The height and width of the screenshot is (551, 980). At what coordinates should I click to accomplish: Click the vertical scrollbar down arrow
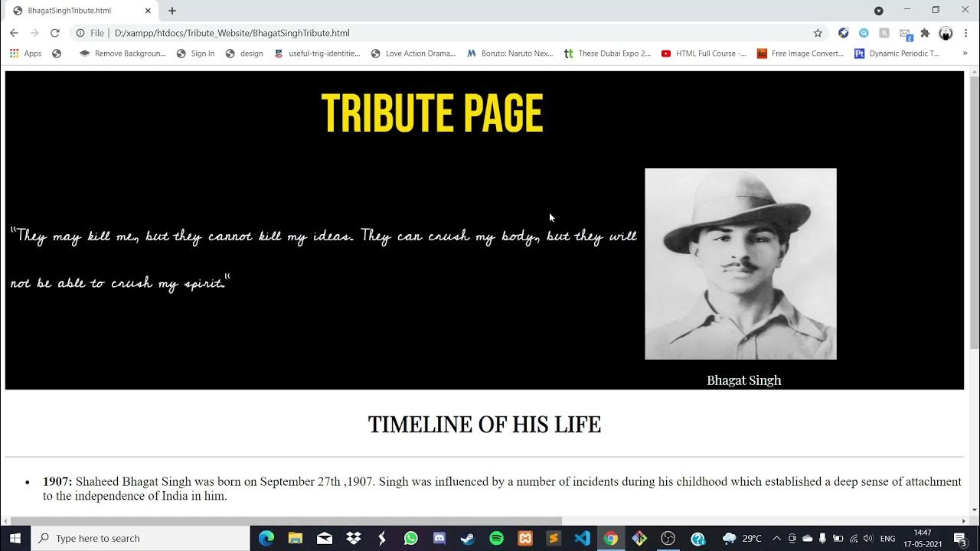point(974,510)
